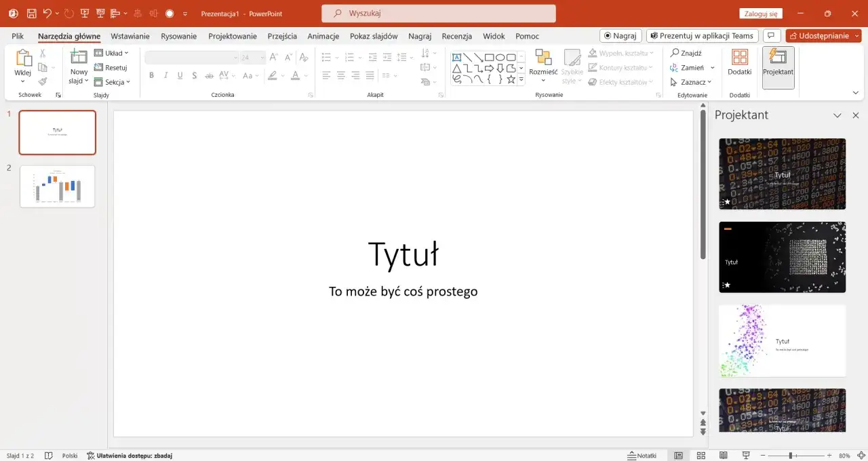Open the Recenzja ribbon tab
Viewport: 868px width, 461px height.
click(x=456, y=36)
